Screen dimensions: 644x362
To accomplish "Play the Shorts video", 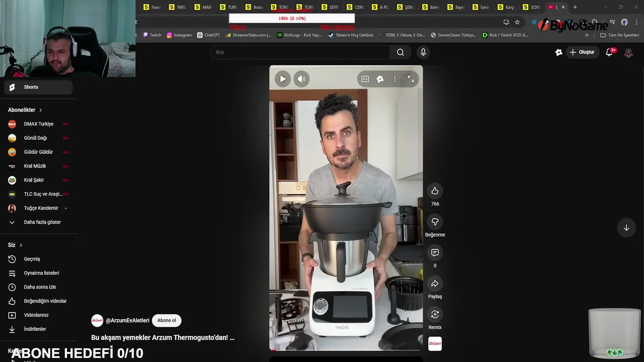I will click(x=283, y=79).
